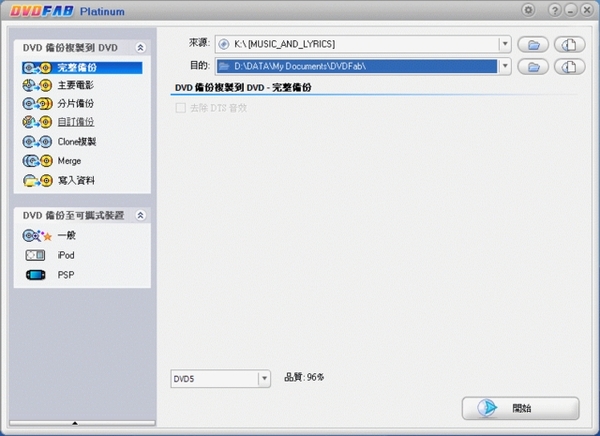Click the DVDFab Platinum logo

click(67, 11)
